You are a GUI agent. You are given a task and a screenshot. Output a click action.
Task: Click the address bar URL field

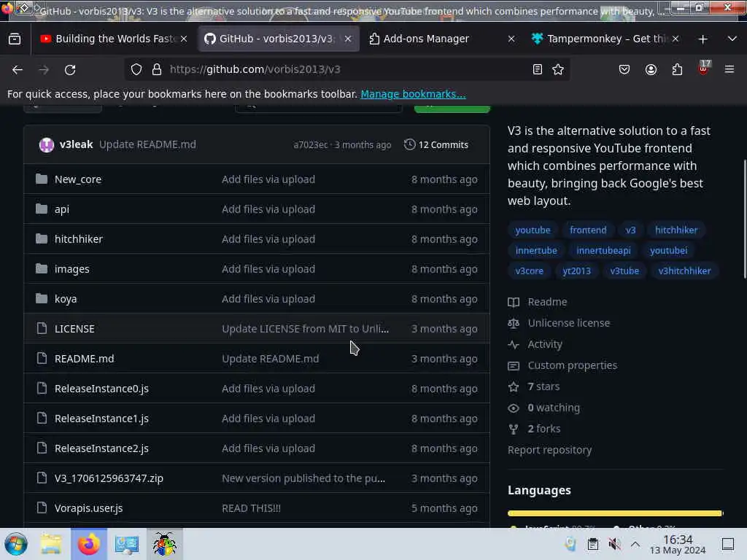[x=348, y=69]
